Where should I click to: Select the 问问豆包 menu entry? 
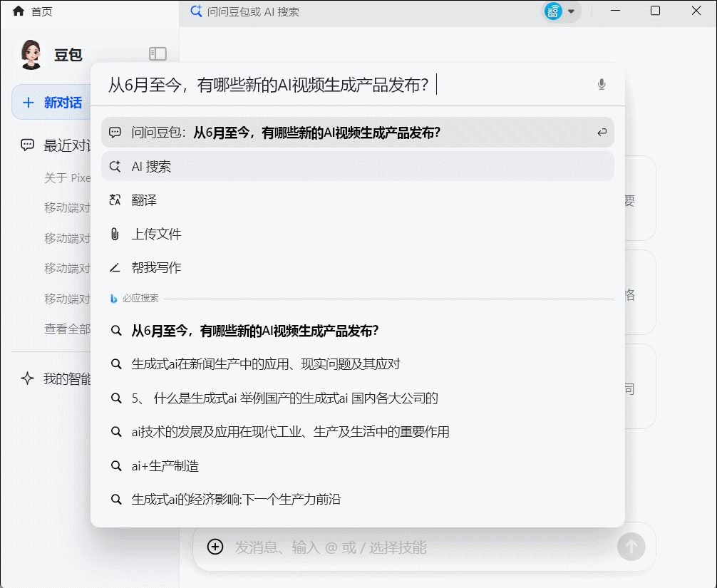(285, 133)
